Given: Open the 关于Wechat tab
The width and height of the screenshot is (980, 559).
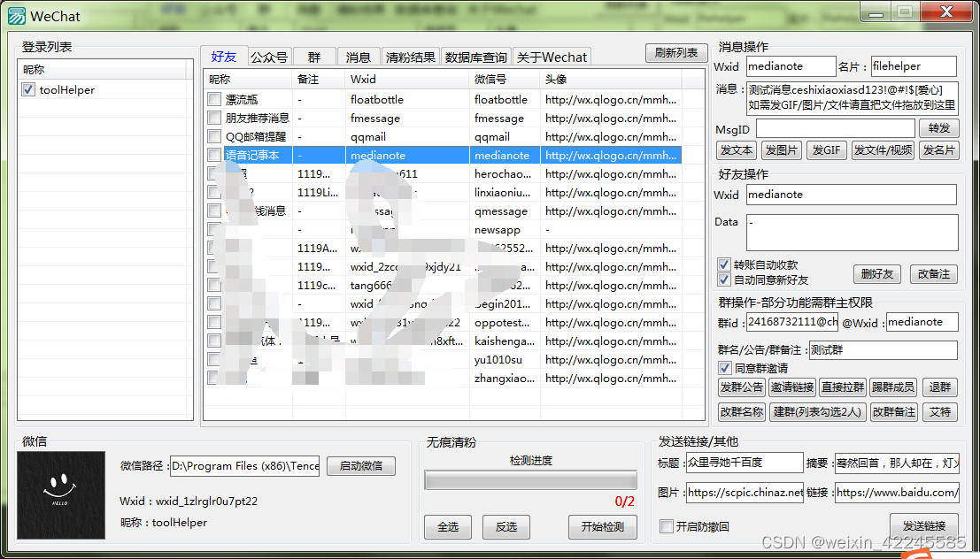Looking at the screenshot, I should [552, 57].
